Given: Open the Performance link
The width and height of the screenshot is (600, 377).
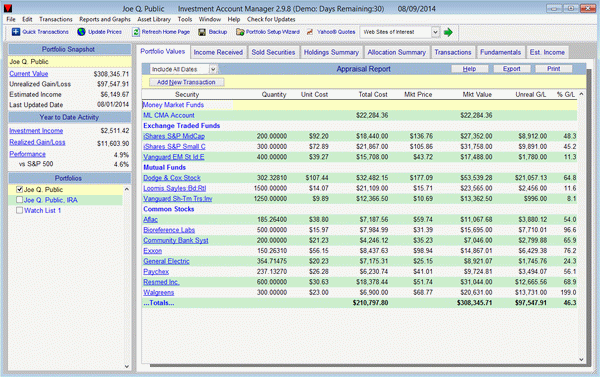Looking at the screenshot, I should click(27, 154).
